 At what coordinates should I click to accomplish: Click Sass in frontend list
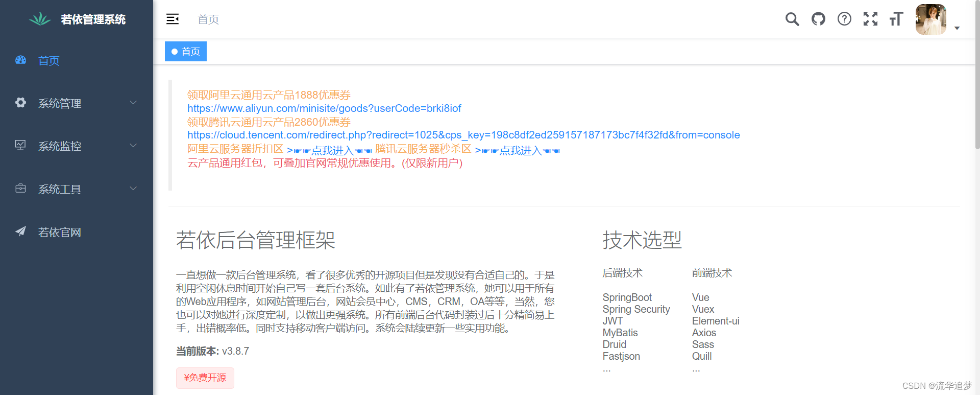(x=703, y=344)
